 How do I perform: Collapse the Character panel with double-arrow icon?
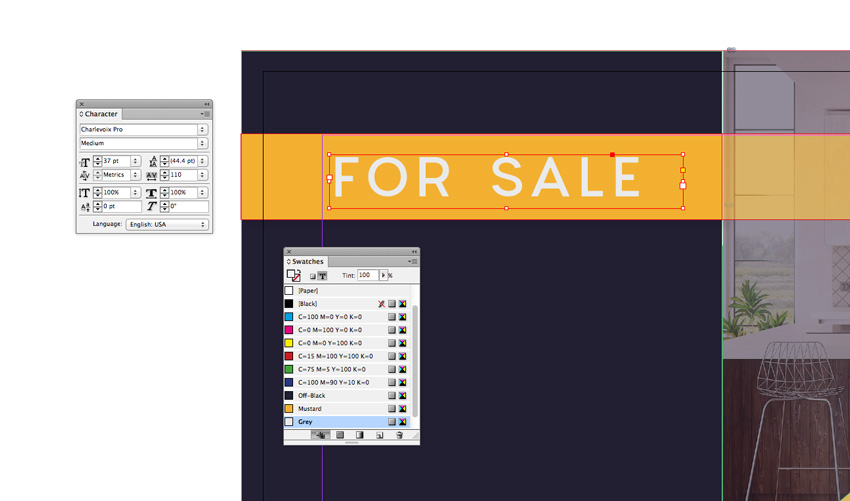[x=207, y=104]
